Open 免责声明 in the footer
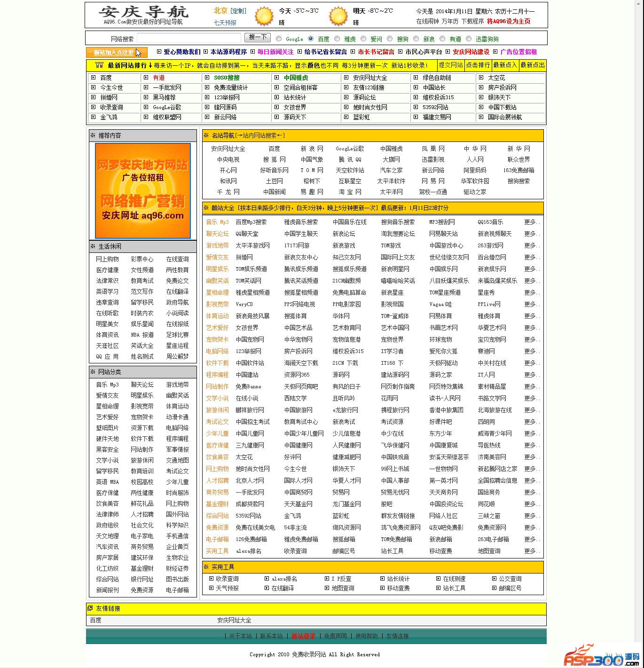The height and width of the screenshot is (668, 644). tap(335, 636)
